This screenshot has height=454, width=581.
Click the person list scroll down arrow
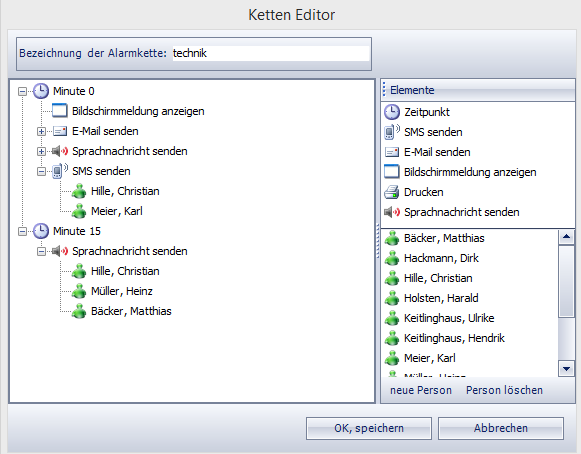click(566, 369)
